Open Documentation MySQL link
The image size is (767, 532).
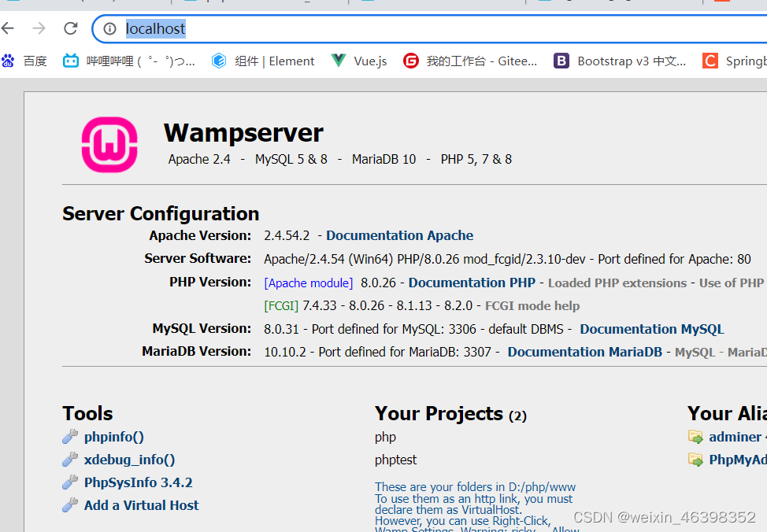point(652,329)
